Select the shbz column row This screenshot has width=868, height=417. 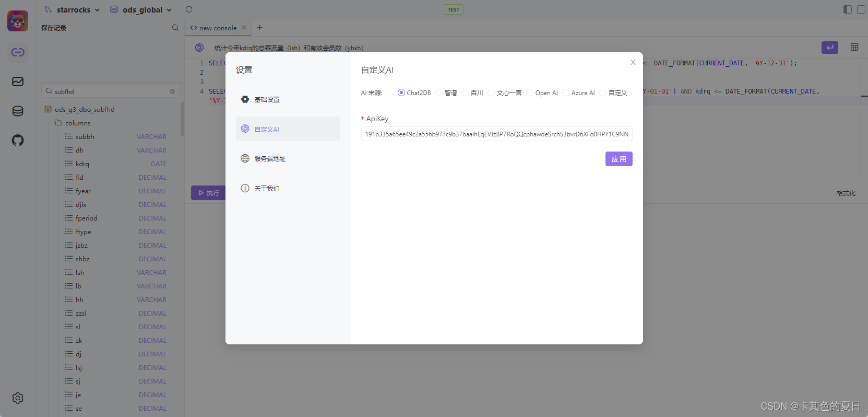(116, 259)
